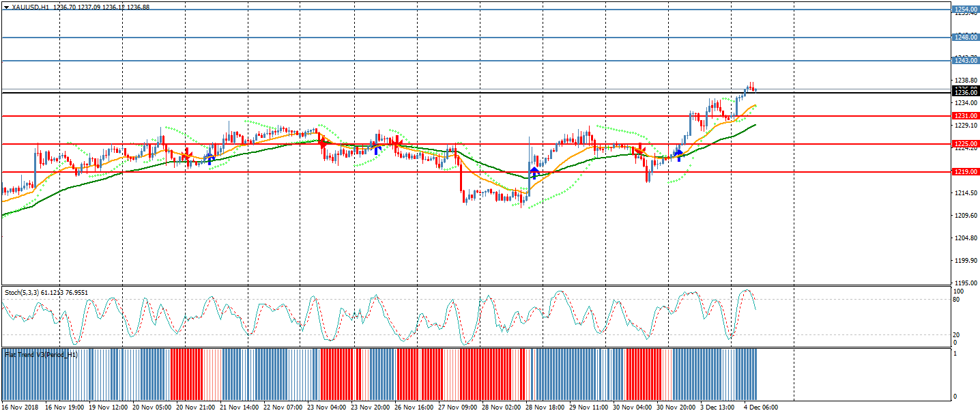The height and width of the screenshot is (415, 980).
Task: Click the black 1236.00 current price label
Action: pos(965,92)
